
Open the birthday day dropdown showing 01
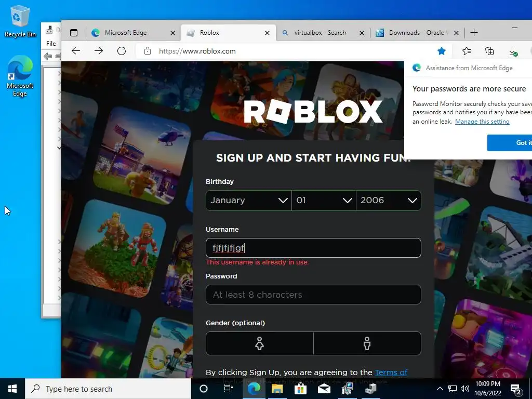(x=324, y=200)
